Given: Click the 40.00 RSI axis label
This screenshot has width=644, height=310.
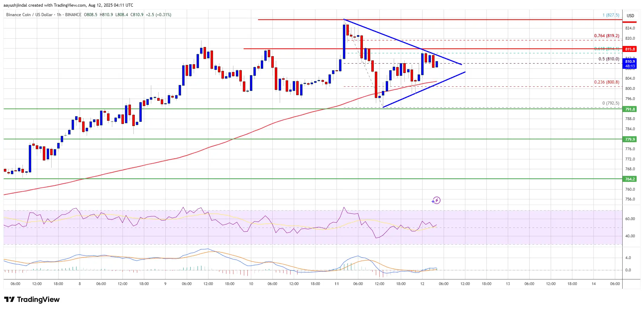Looking at the screenshot, I should (630, 236).
